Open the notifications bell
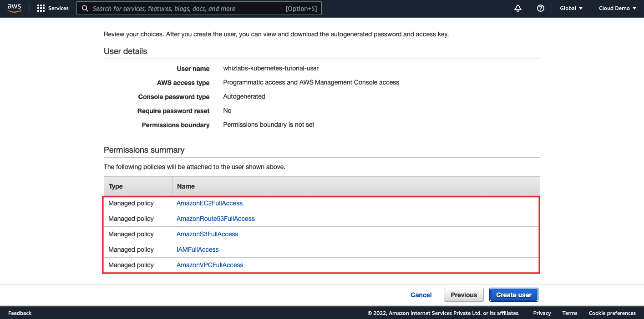This screenshot has width=644, height=319. (x=518, y=8)
